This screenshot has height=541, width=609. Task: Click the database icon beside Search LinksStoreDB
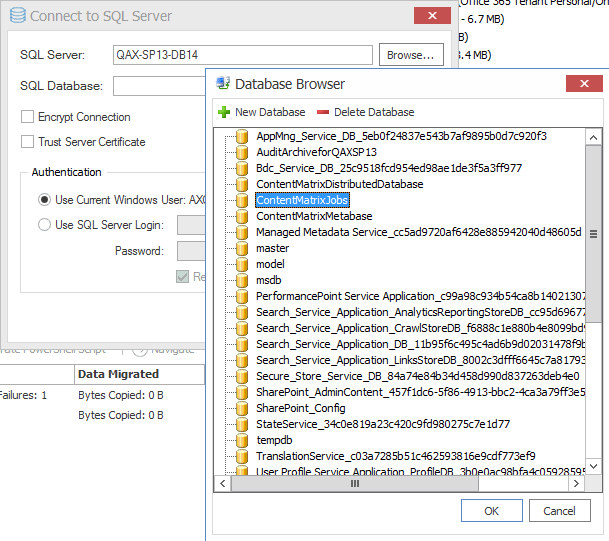click(242, 360)
